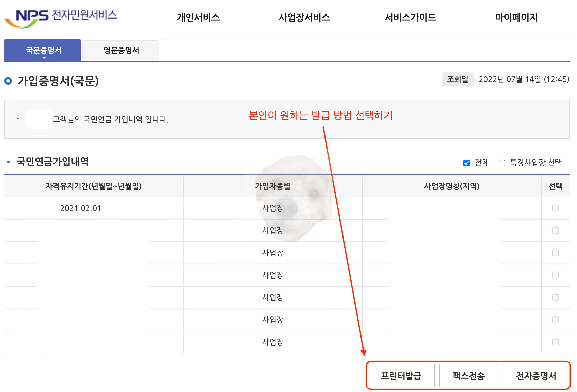Check the 2021.02.01 row selection box
This screenshot has width=577, height=392.
(x=555, y=208)
